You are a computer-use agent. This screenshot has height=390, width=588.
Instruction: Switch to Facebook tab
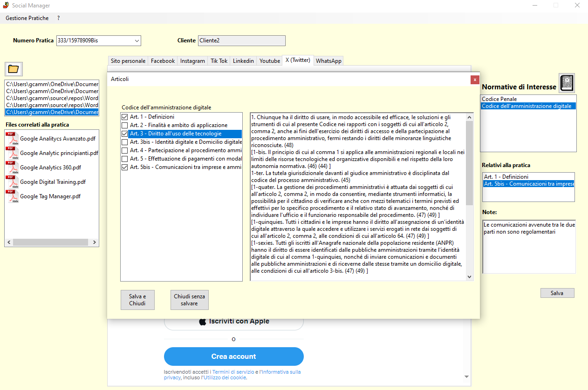click(x=163, y=61)
